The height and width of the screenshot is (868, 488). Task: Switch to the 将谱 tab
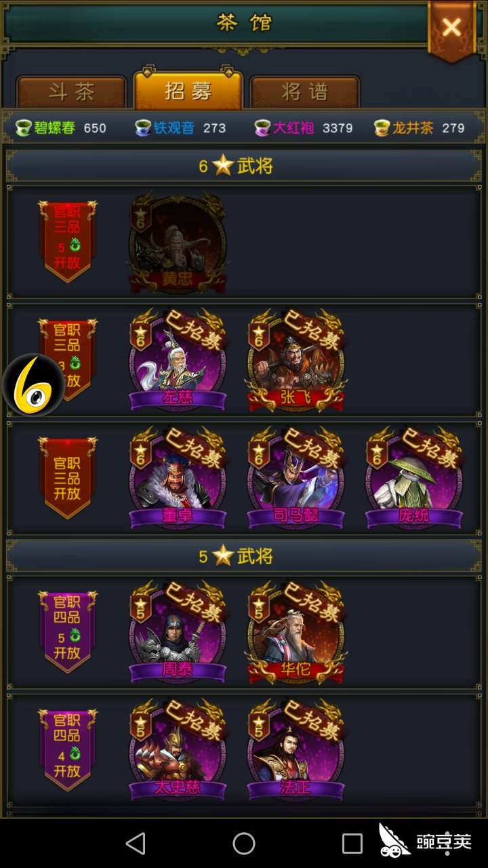click(x=304, y=92)
